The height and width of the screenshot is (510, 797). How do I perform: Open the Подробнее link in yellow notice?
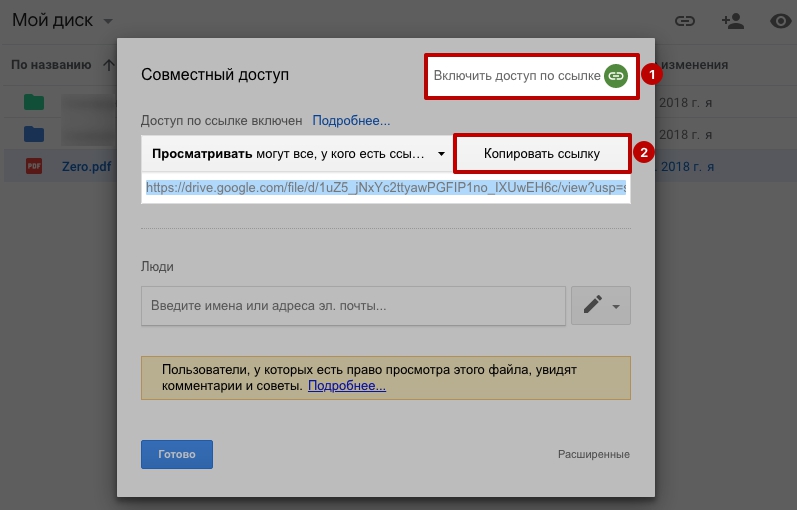pyautogui.click(x=347, y=385)
